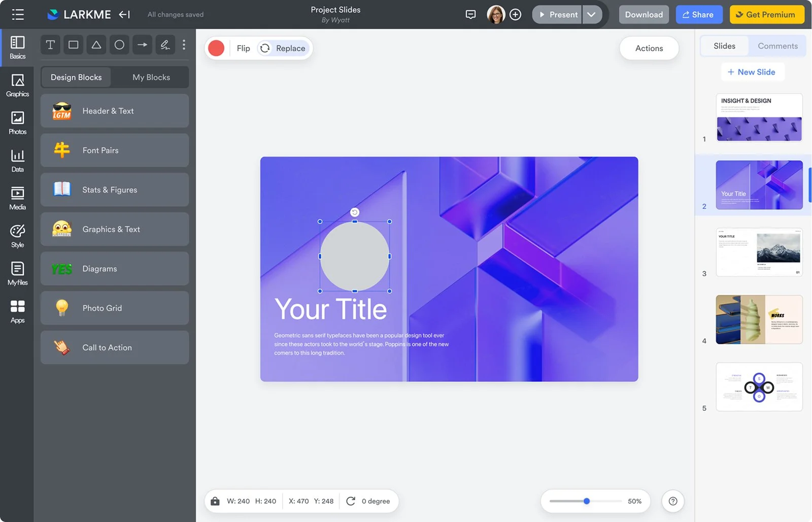Click the lock aspect ratio icon

click(x=215, y=501)
